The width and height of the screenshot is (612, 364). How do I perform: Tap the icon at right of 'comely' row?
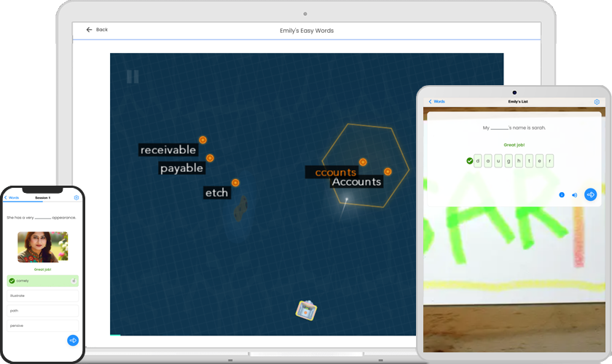coord(74,281)
